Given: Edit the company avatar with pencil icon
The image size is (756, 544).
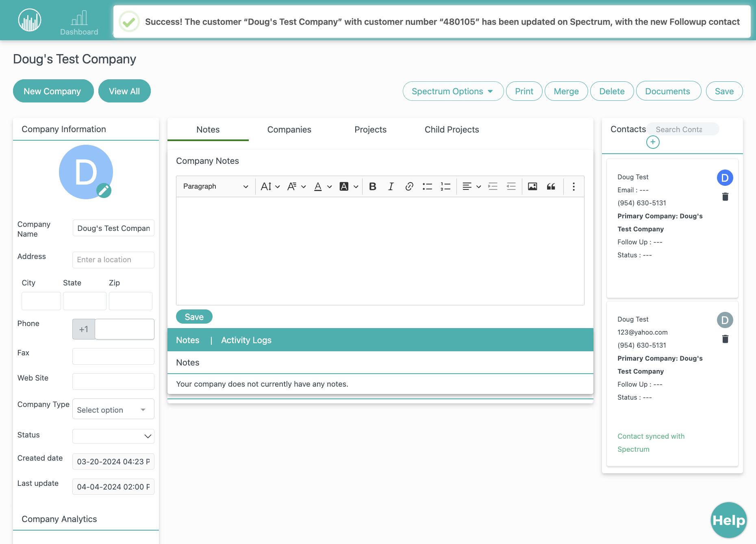Looking at the screenshot, I should [104, 190].
